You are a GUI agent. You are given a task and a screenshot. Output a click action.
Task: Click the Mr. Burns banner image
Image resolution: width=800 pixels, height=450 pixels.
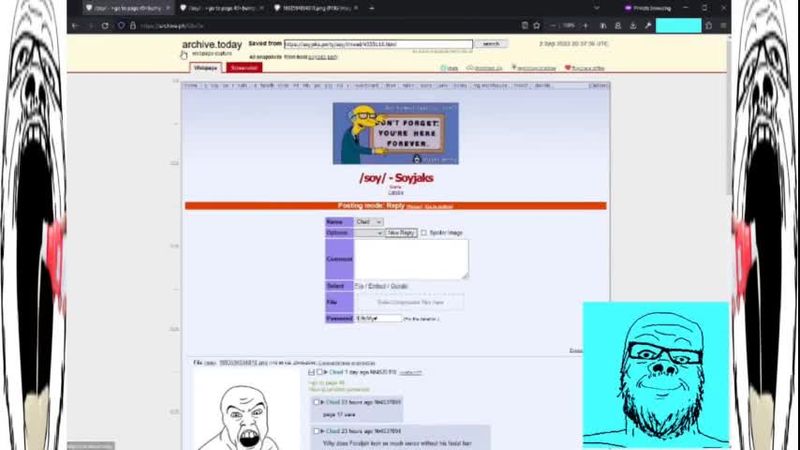(395, 133)
